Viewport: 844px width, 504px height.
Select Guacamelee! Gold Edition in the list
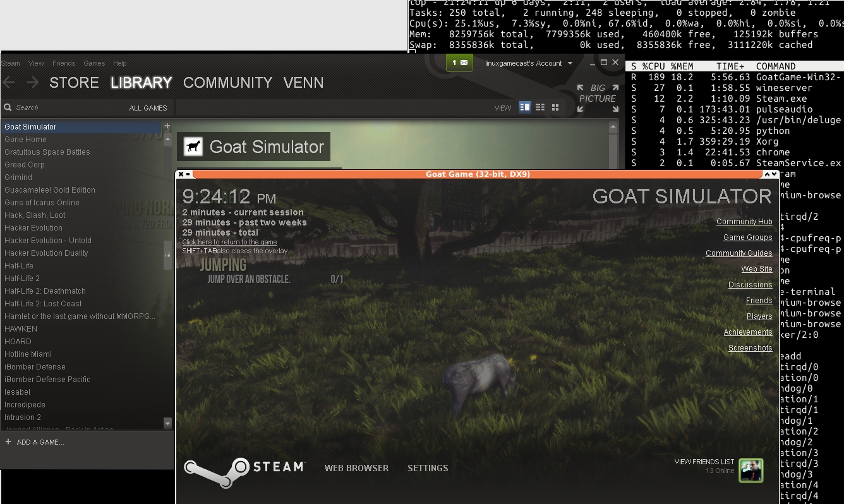[x=81, y=190]
